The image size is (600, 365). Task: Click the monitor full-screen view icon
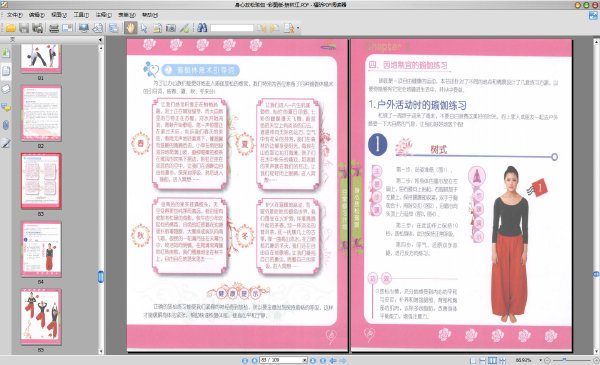pyautogui.click(x=83, y=28)
